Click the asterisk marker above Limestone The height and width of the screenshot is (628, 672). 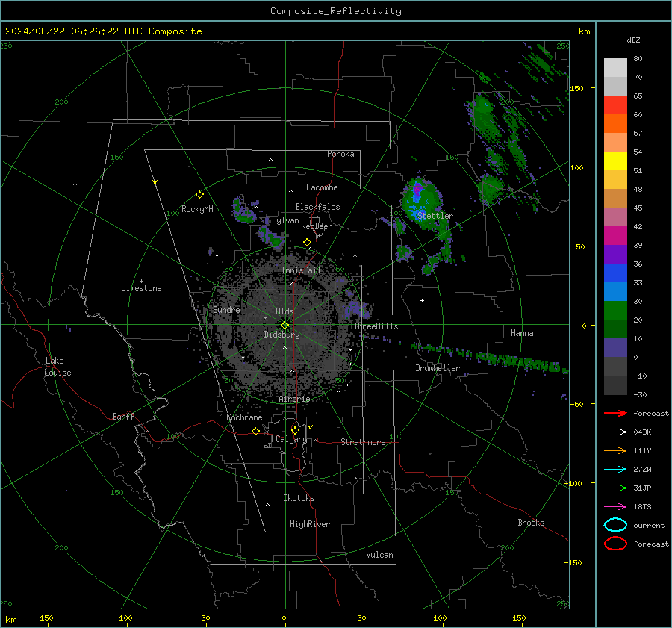pos(141,282)
